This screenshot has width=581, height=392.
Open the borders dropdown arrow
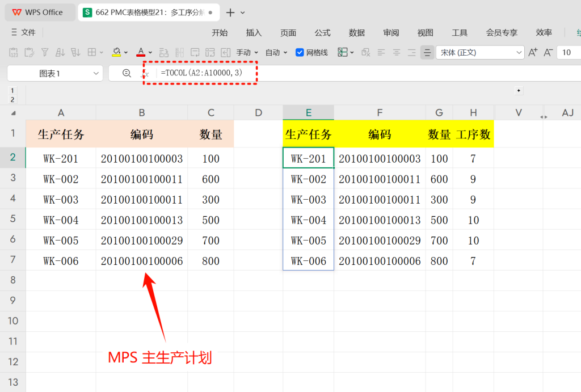point(101,53)
